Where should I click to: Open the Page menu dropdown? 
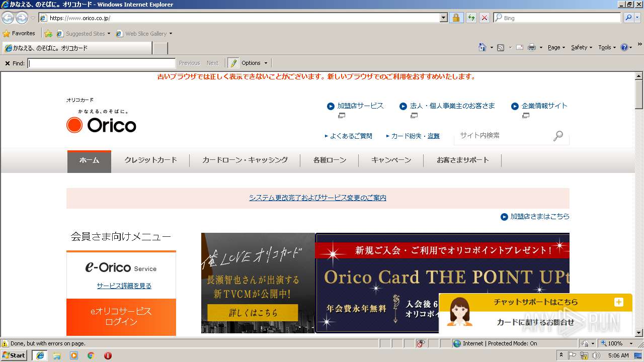point(556,47)
